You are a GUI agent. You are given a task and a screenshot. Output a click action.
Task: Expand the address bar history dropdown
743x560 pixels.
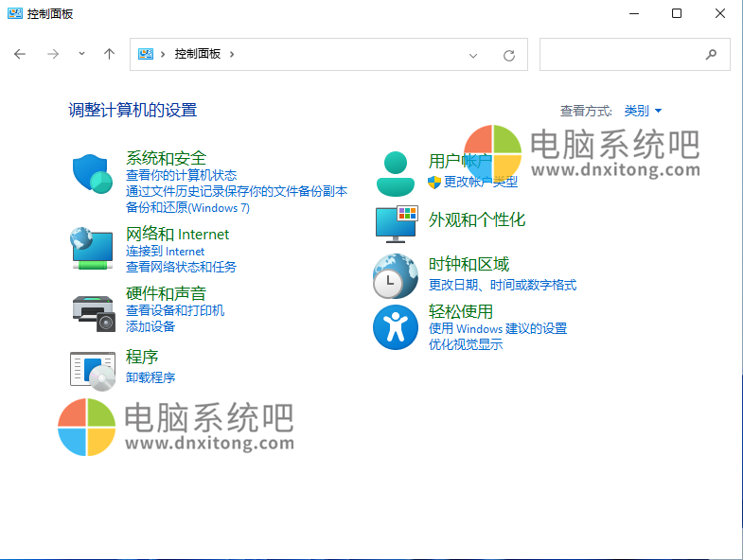pyautogui.click(x=473, y=56)
